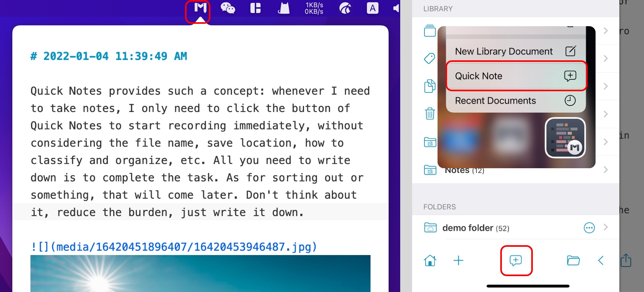
Task: Open WeChat from the menu bar
Action: tap(228, 8)
